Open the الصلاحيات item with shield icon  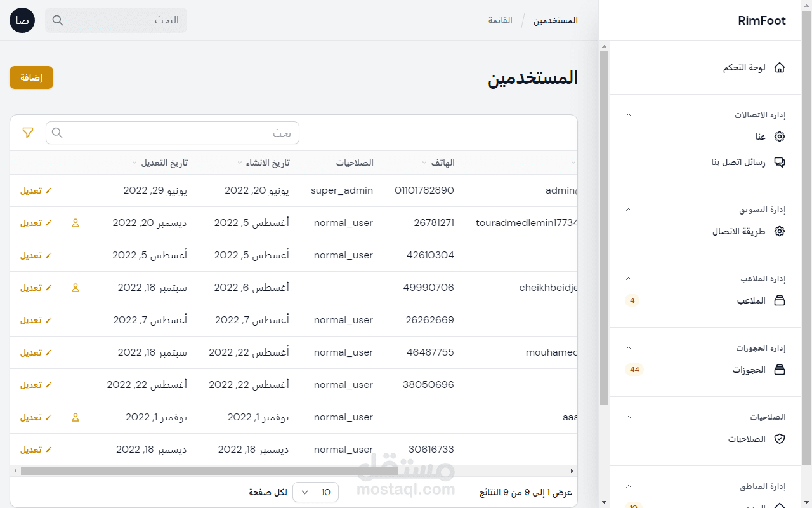(705, 439)
